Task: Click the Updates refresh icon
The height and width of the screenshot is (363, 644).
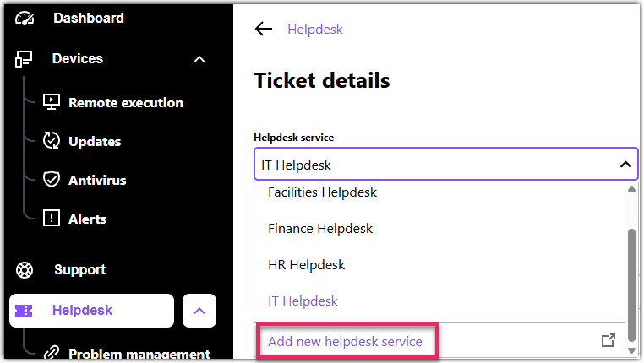Action: pyautogui.click(x=52, y=141)
